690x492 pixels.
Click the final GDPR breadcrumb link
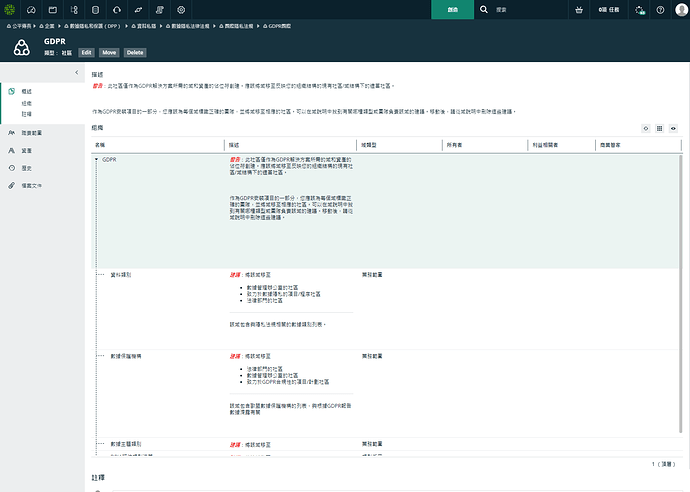(x=277, y=26)
